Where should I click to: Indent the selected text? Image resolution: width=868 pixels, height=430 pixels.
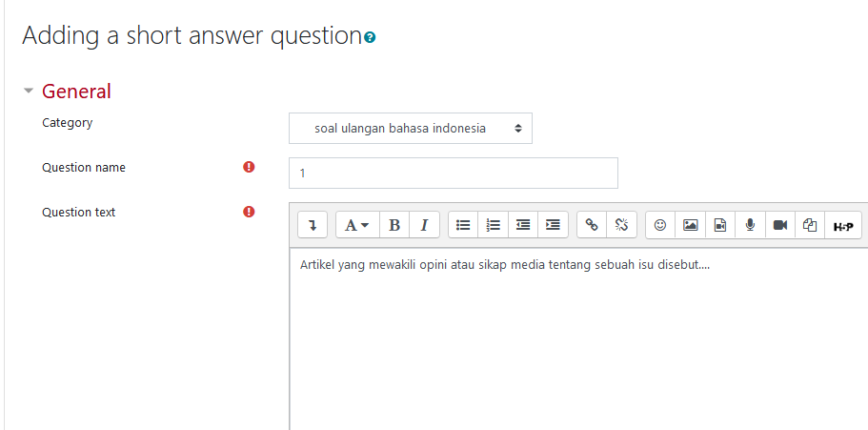(553, 225)
